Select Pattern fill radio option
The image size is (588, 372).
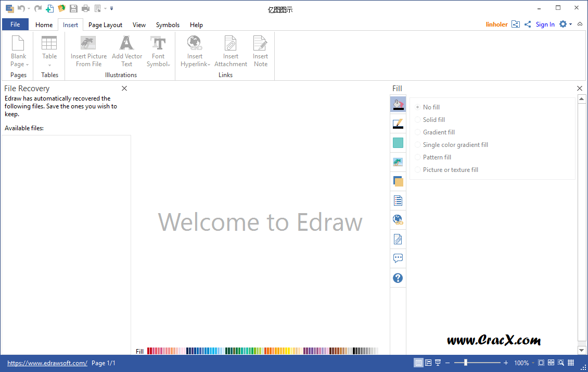click(418, 157)
